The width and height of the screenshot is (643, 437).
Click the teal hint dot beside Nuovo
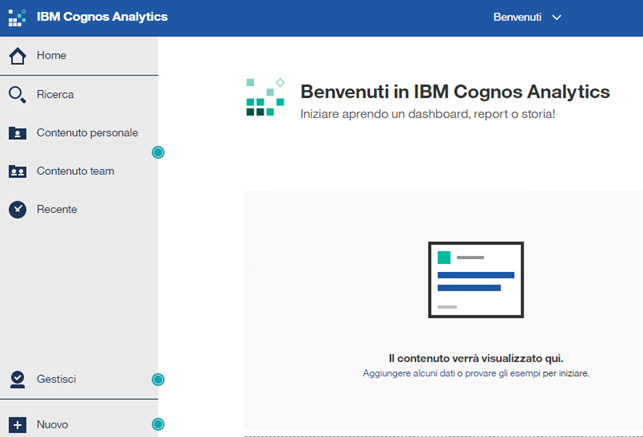pos(158,424)
